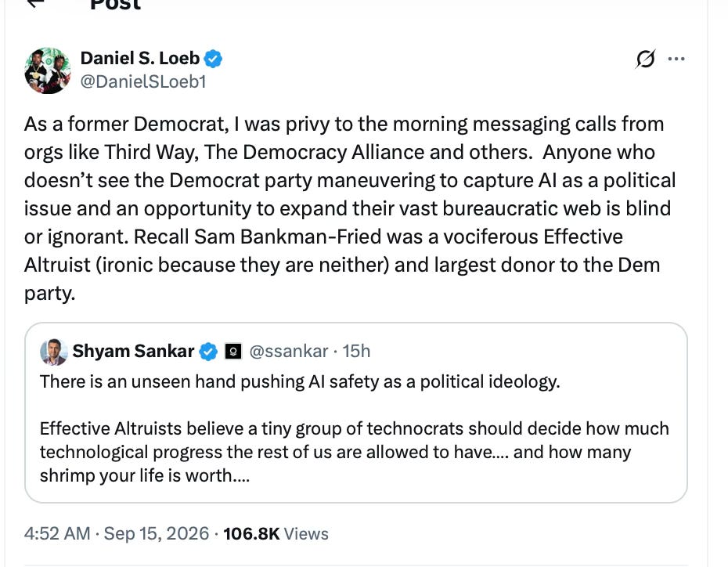This screenshot has width=728, height=567.
Task: Open the three-dot more options menu
Action: coord(676,59)
